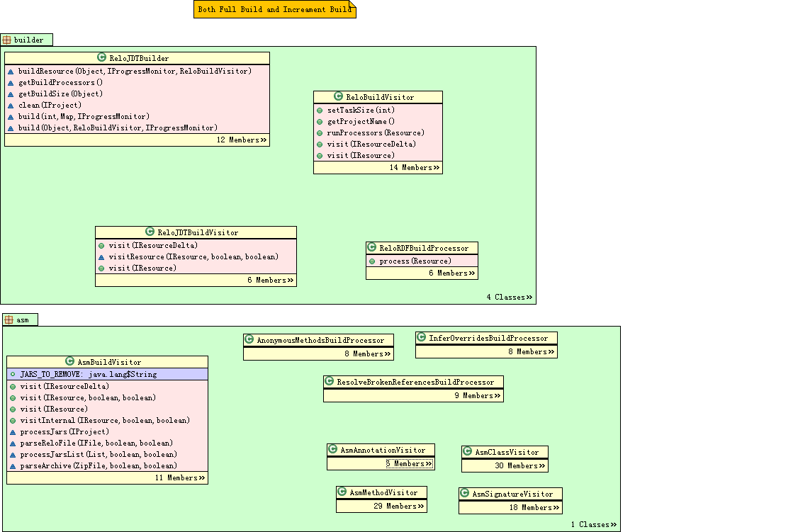798x532 pixels.
Task: Click the ReloJDTBuilder class icon
Action: [102, 57]
